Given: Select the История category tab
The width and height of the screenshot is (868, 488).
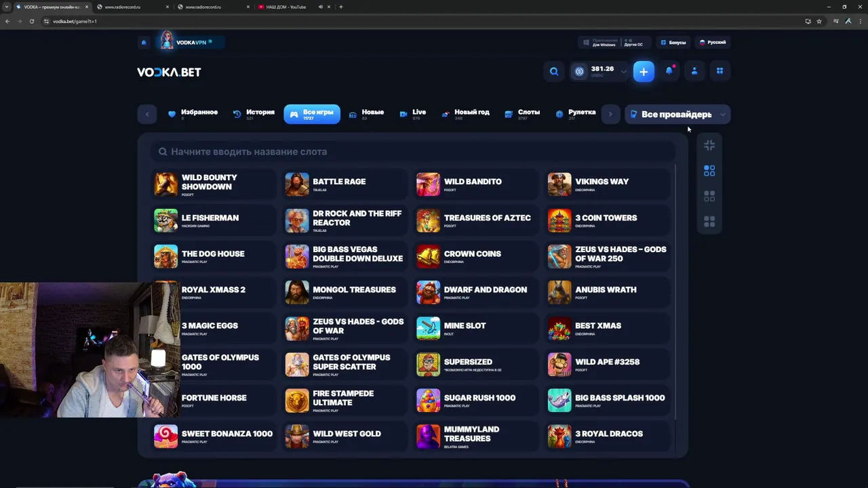Looking at the screenshot, I should [x=254, y=114].
